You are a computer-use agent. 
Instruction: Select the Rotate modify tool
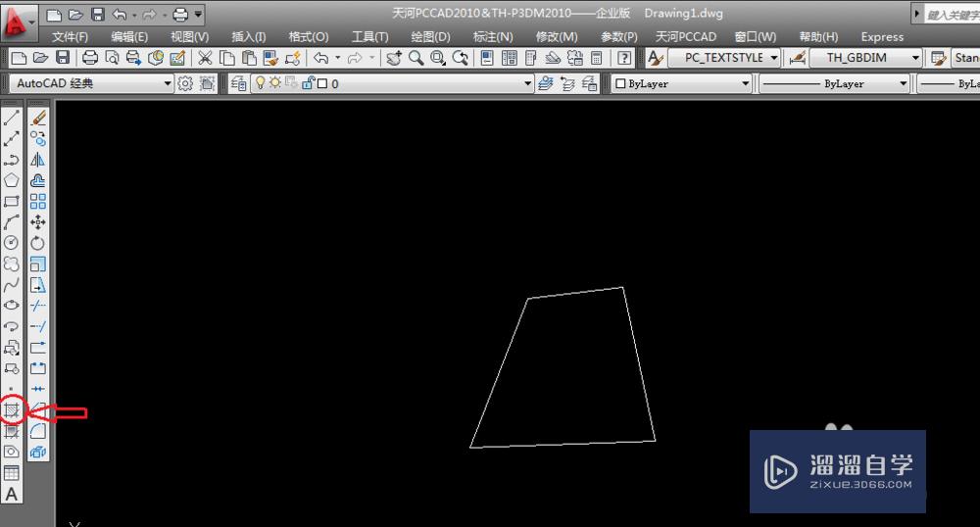click(38, 243)
